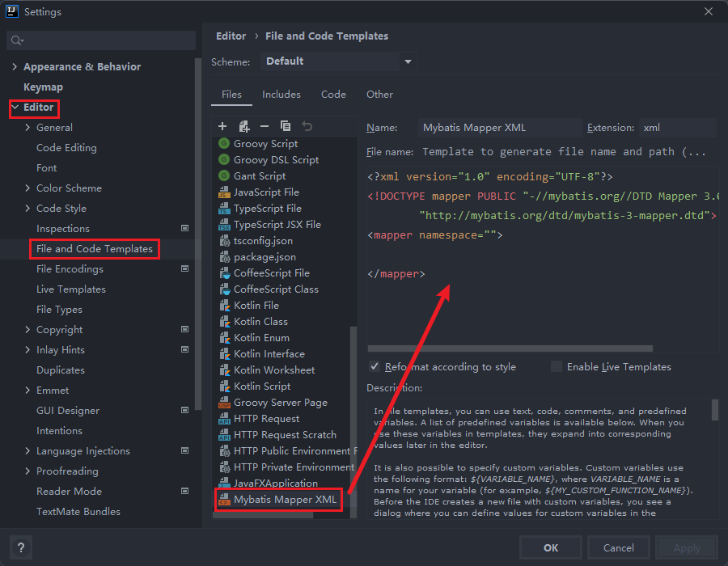
Task: Enable Live Templates checkbox
Action: click(x=557, y=366)
